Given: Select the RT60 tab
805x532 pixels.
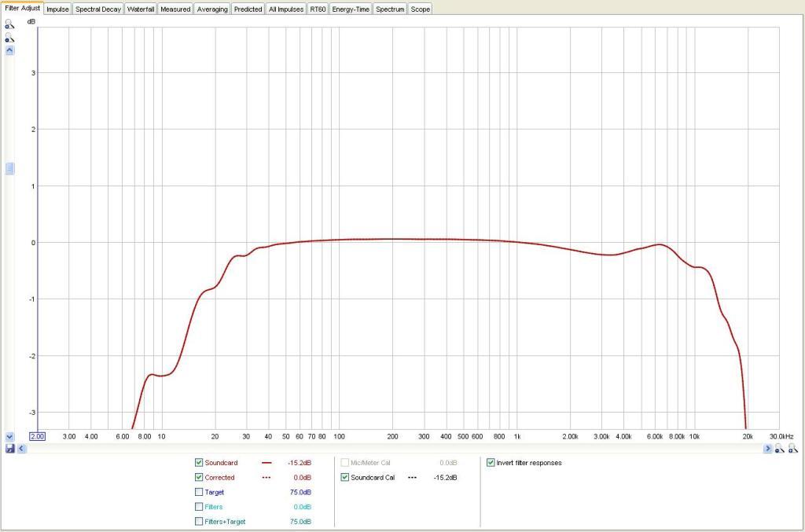Looking at the screenshot, I should point(318,9).
